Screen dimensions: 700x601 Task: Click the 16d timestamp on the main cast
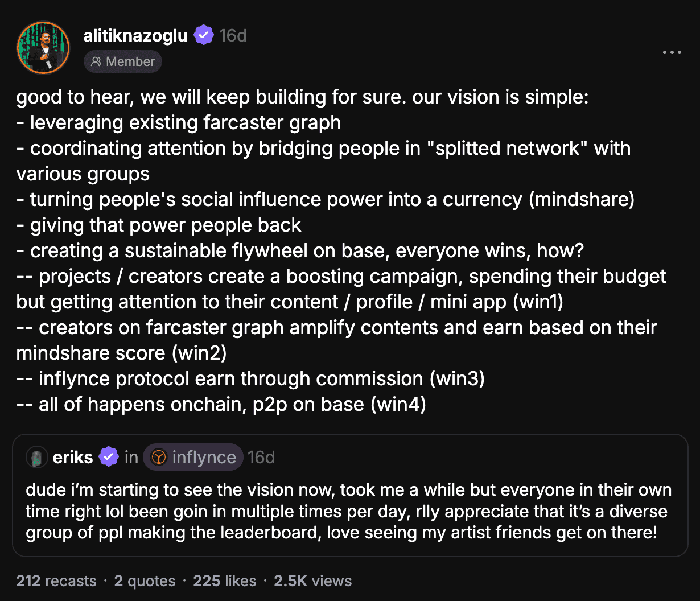[x=233, y=35]
